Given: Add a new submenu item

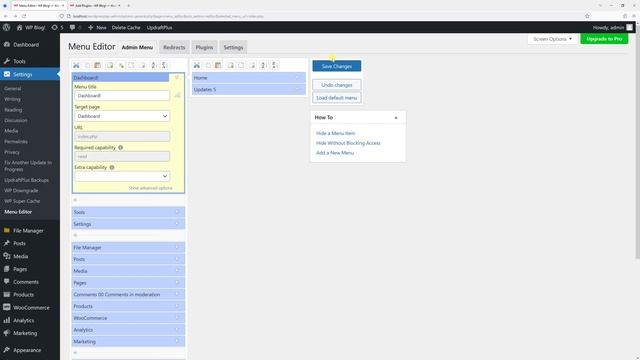Looking at the screenshot, I should tap(231, 65).
